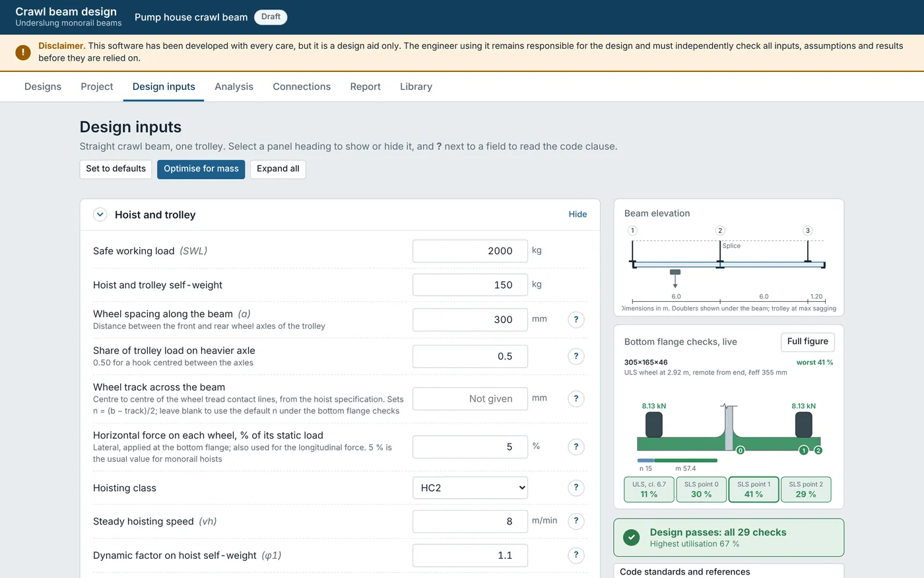Click the disclaimer warning icon
The image size is (924, 578).
click(x=23, y=52)
